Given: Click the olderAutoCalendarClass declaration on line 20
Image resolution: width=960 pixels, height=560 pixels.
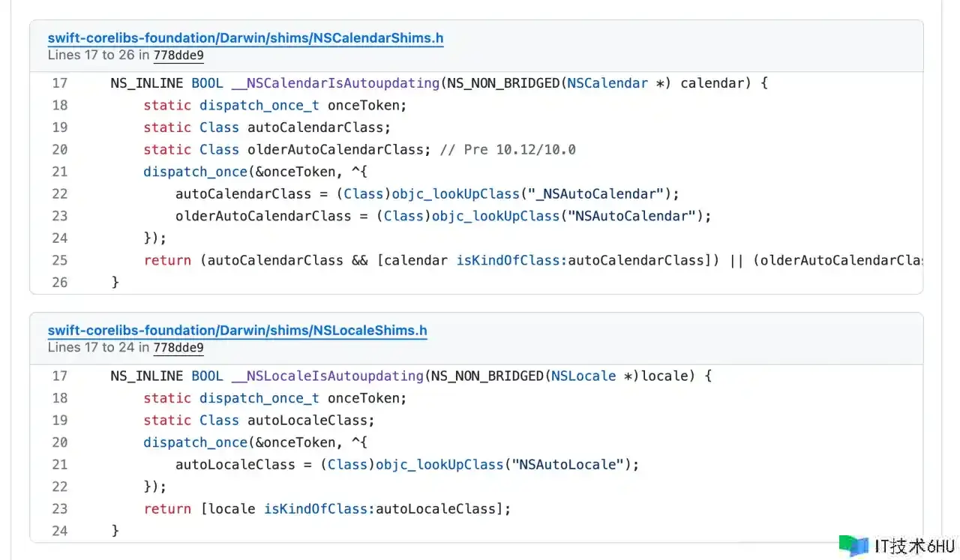Looking at the screenshot, I should pos(335,149).
